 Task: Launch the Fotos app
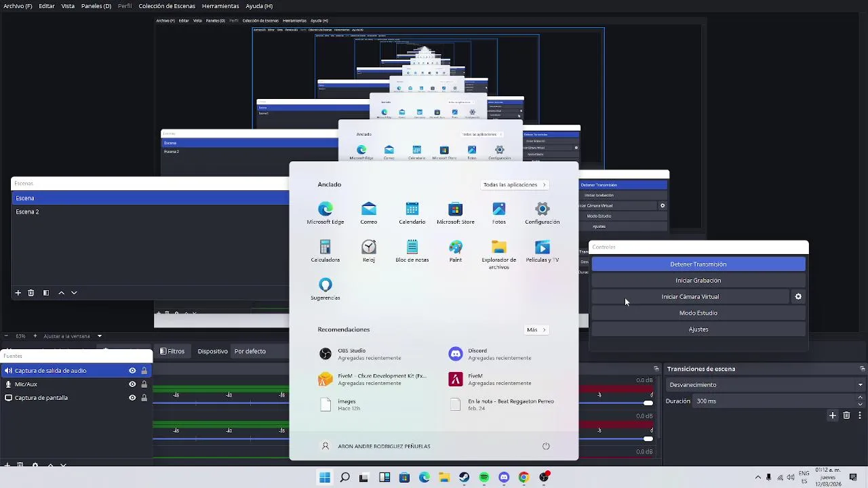point(499,213)
